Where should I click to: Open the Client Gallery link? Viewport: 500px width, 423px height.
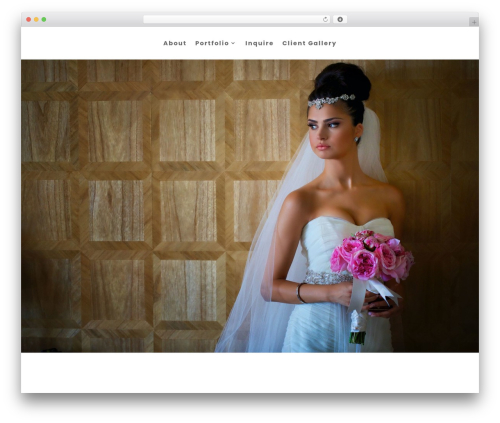coord(309,43)
